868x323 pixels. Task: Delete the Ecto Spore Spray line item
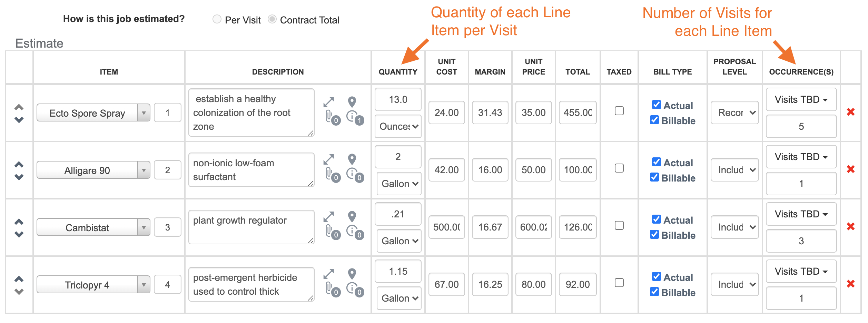tap(850, 112)
